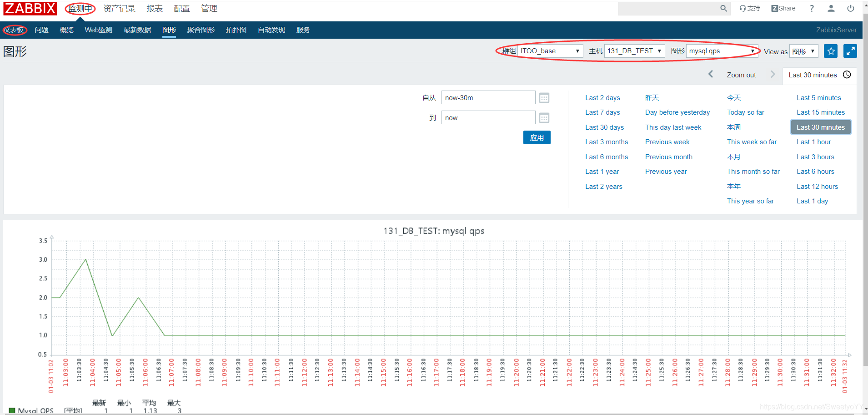868x415 pixels.
Task: Open the graph dropdown mysql qps
Action: [722, 51]
